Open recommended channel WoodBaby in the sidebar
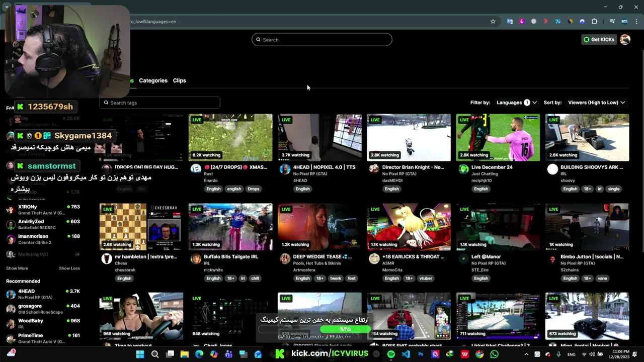 [x=43, y=323]
